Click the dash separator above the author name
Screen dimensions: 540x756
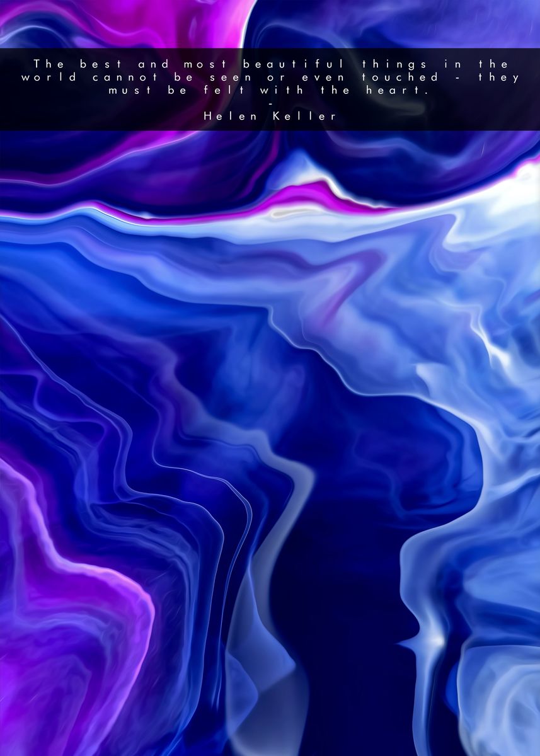tap(270, 103)
